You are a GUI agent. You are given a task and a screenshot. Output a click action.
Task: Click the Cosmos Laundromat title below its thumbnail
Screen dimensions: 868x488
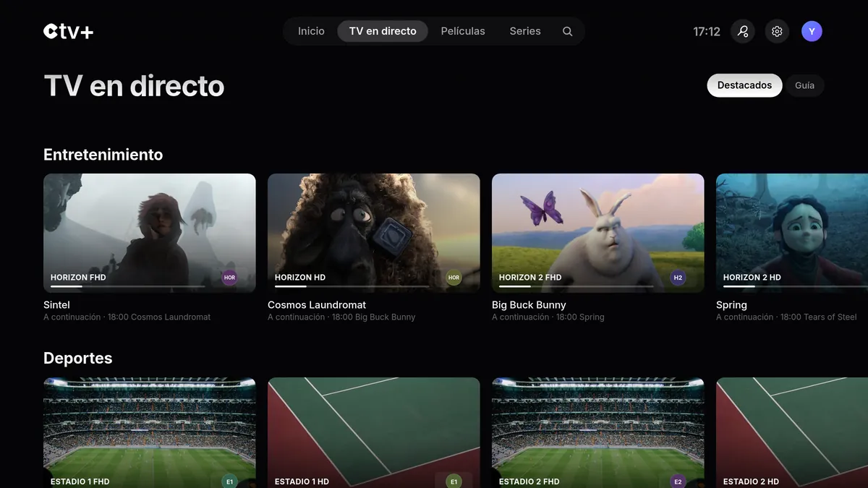(317, 305)
